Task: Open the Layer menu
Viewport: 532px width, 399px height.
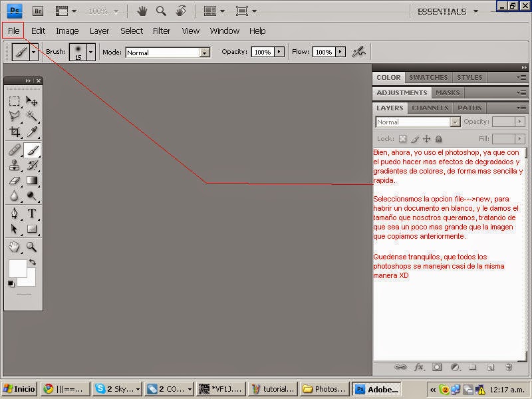Action: [x=99, y=31]
